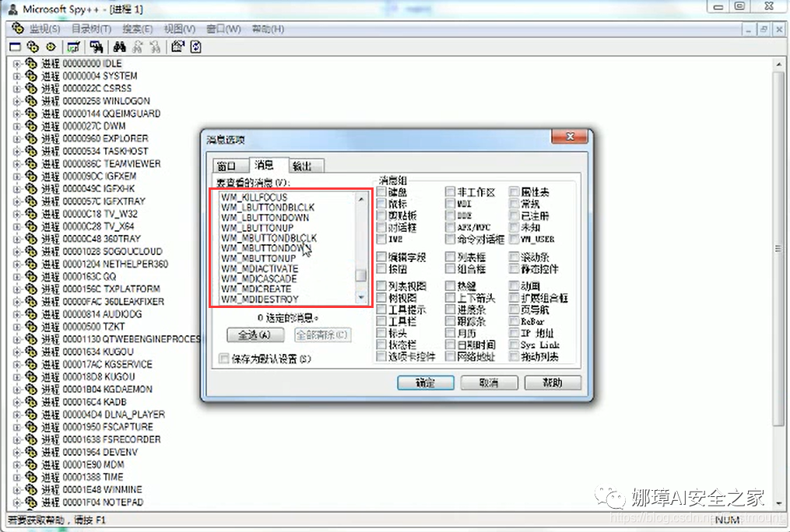Click the binoculars Find icon
790x532 pixels.
(x=119, y=47)
